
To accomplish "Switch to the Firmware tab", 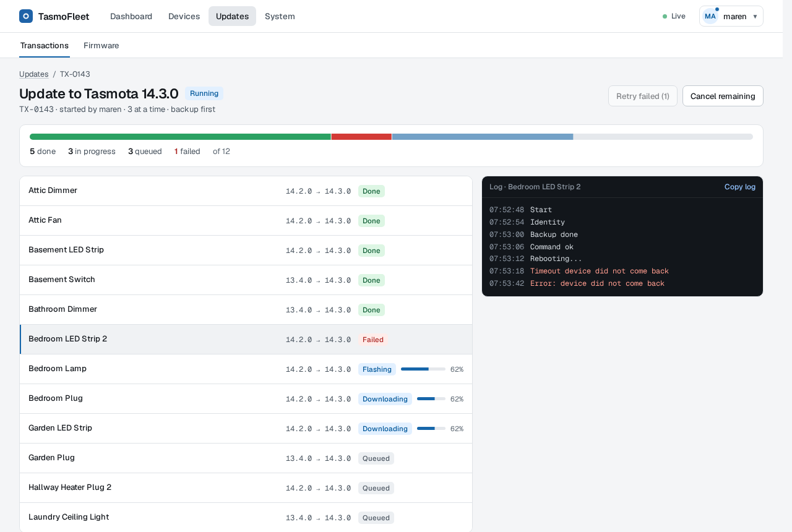I will pos(101,45).
